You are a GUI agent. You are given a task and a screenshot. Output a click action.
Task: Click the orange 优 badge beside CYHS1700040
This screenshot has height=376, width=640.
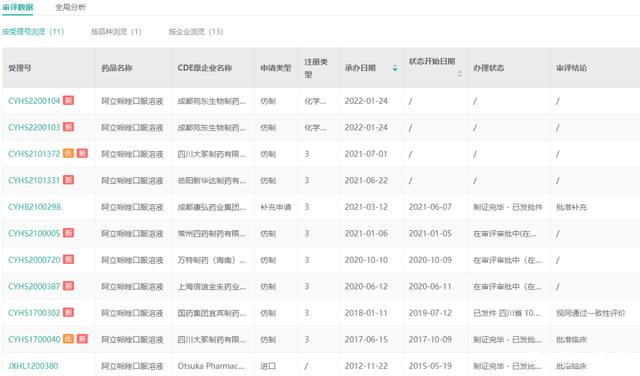pos(68,339)
